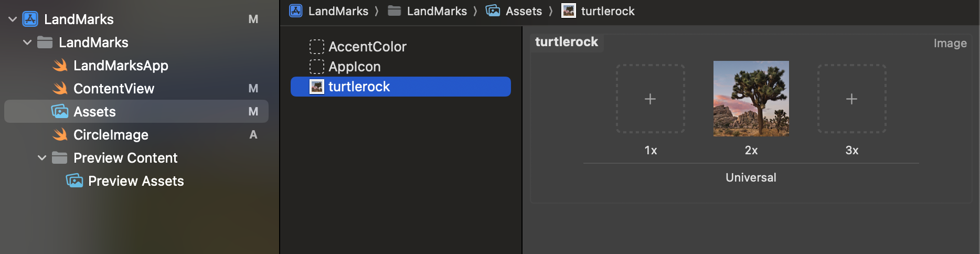Open the LandMarks folder breadcrumb in jump bar
This screenshot has width=980, height=254.
(428, 11)
